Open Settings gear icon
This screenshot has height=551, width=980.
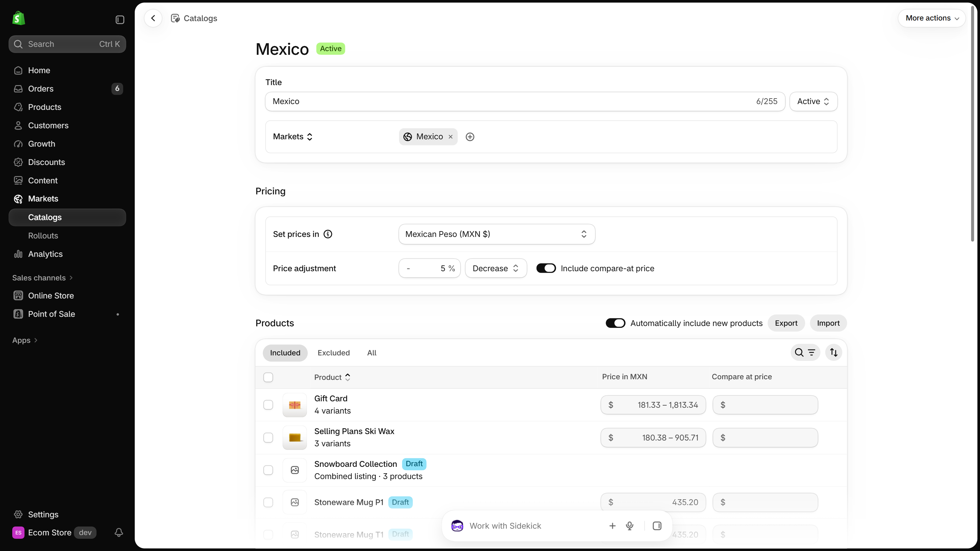click(x=18, y=515)
